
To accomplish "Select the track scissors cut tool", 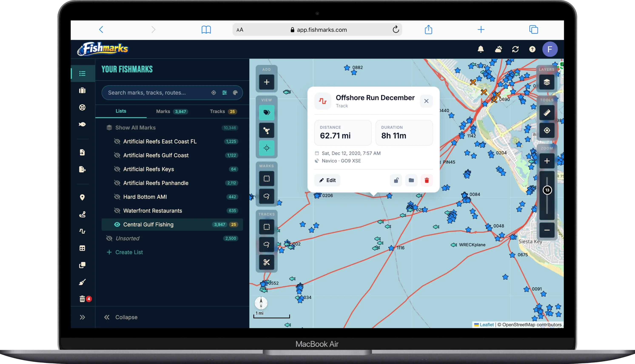I will [266, 262].
